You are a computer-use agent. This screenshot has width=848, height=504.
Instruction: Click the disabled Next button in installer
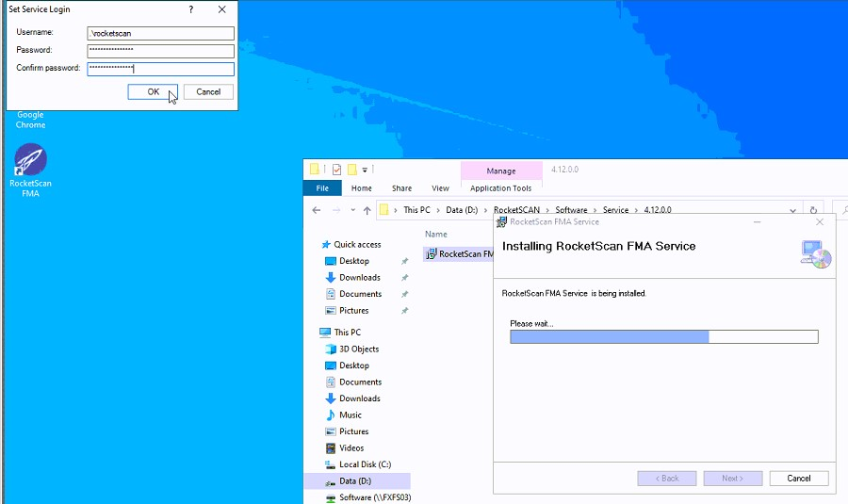click(733, 478)
